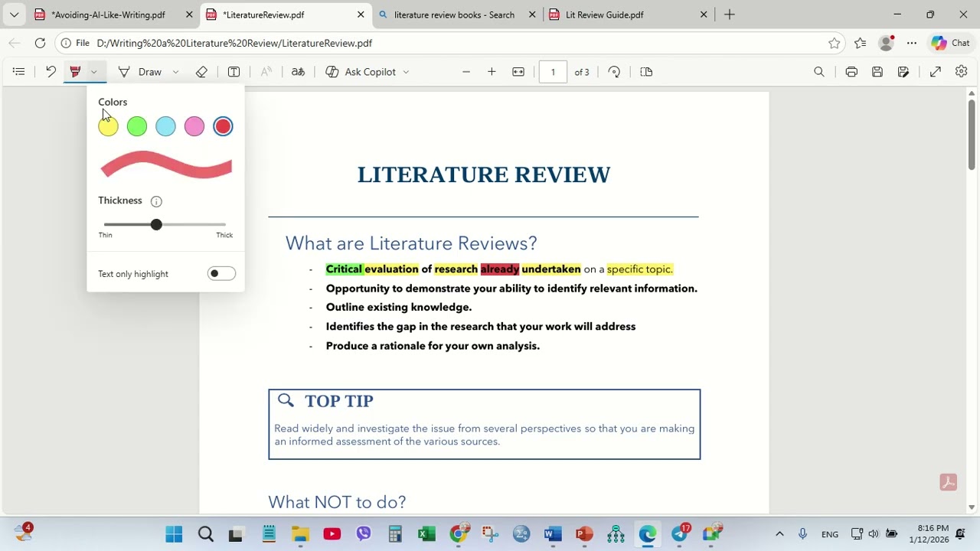980x551 pixels.
Task: Open Copilot Chat sidebar button
Action: [x=951, y=44]
